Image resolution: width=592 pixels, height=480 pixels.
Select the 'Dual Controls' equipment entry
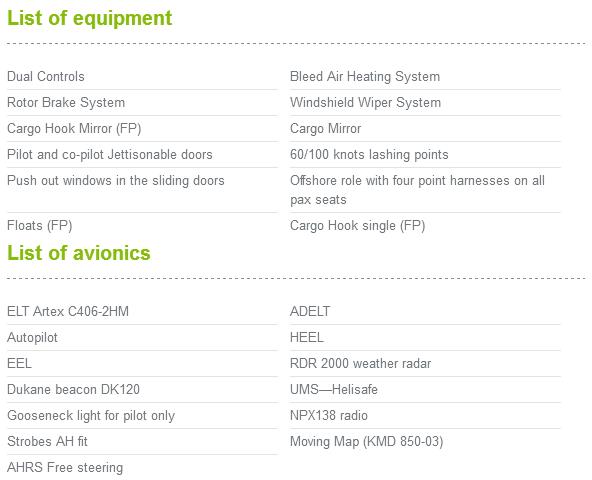[x=46, y=77]
